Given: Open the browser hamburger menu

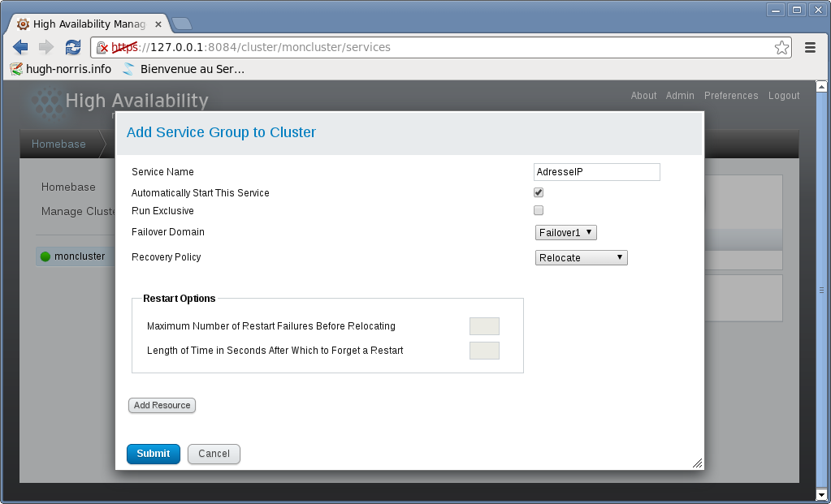Looking at the screenshot, I should tap(810, 47).
